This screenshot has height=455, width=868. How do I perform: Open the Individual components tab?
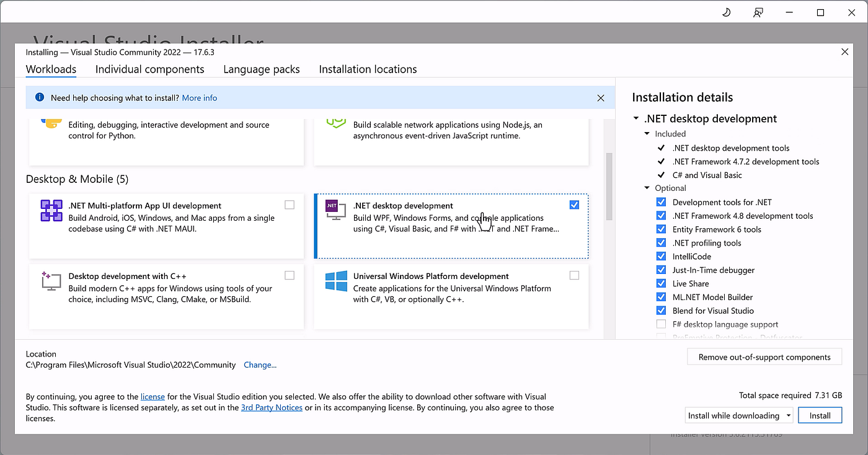(x=149, y=69)
